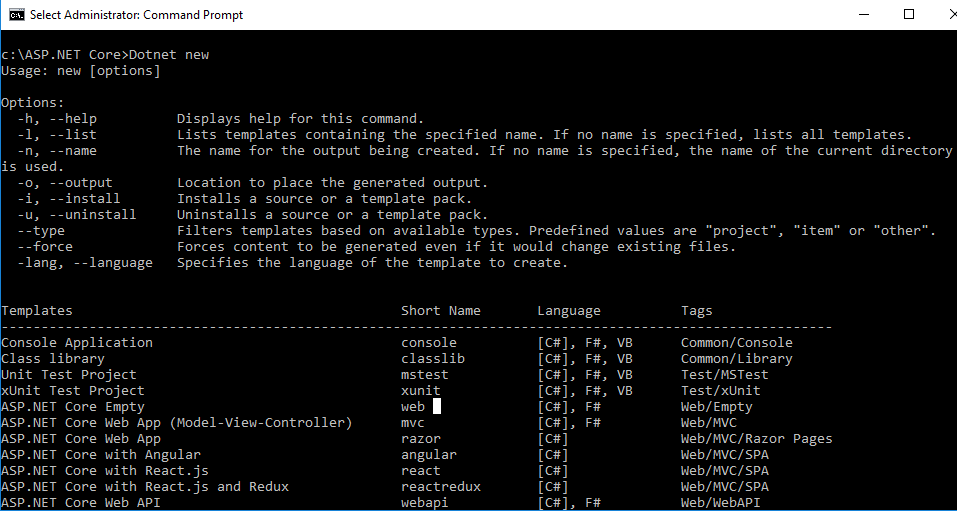Click the 'mstest' short name
This screenshot has height=511, width=957.
pyautogui.click(x=425, y=374)
